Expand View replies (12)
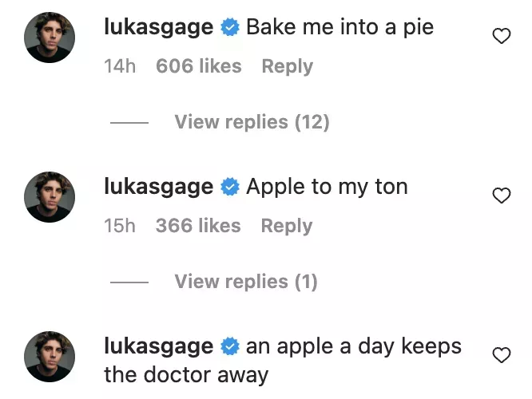Image resolution: width=532 pixels, height=399 pixels. (x=252, y=122)
